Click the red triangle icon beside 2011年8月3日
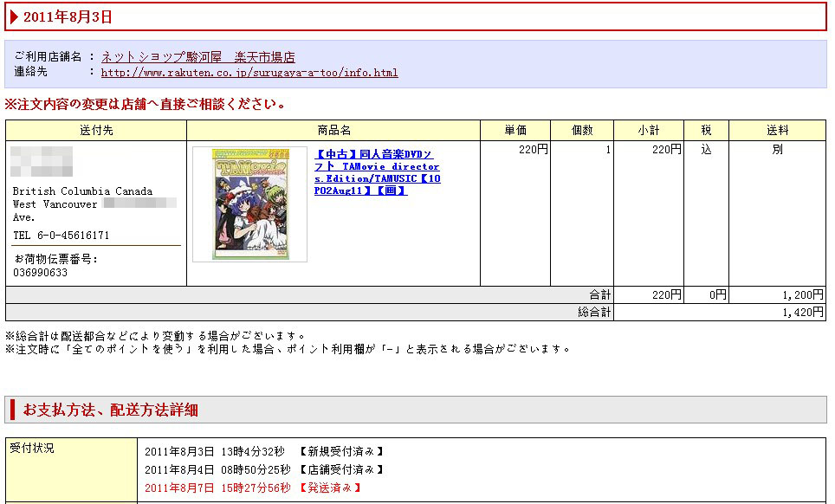Image resolution: width=835 pixels, height=504 pixels. 14,16
